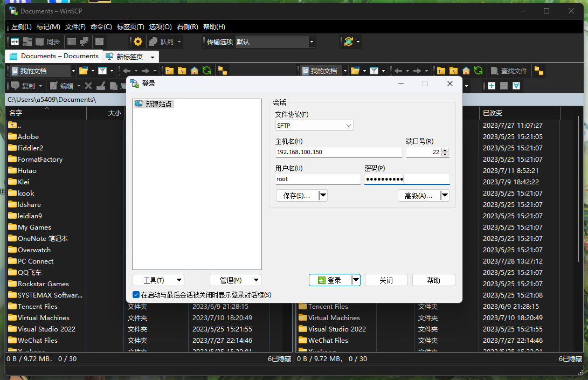
Task: Go to root directory in left panel
Action: point(182,71)
